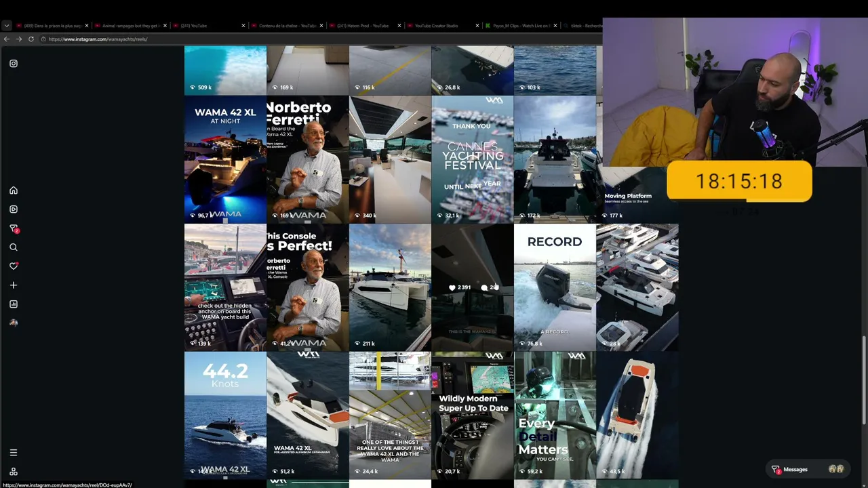Screen dimensions: 868x488
Task: Open the 'Moving Platform' reel
Action: pos(633,194)
